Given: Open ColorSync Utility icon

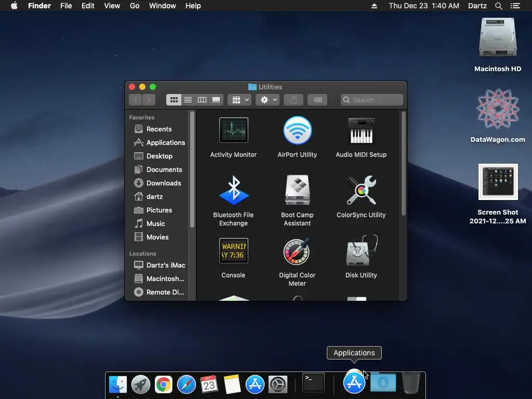Looking at the screenshot, I should (x=361, y=190).
